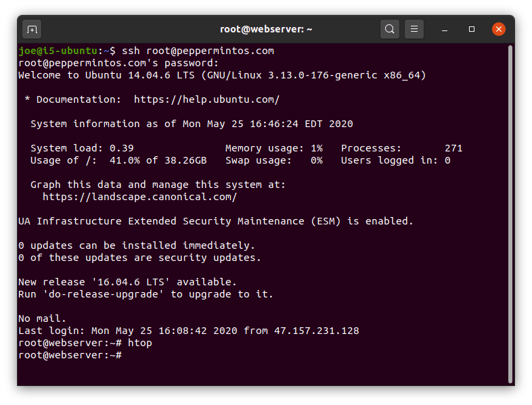Click 'do-release-upgrade' command text

103,294
